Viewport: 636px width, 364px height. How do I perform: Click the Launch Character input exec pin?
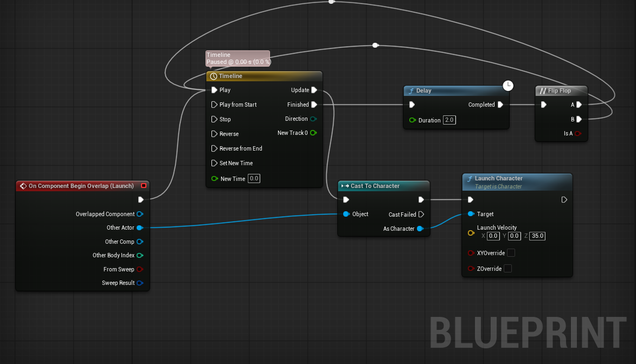471,199
